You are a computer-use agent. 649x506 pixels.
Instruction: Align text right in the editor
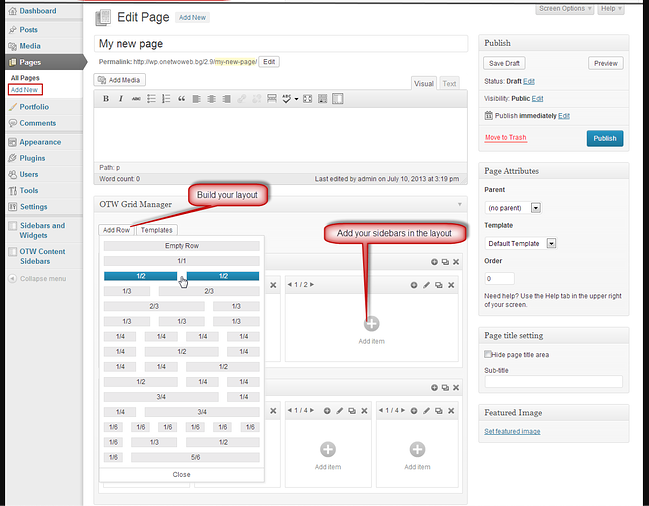(x=226, y=99)
